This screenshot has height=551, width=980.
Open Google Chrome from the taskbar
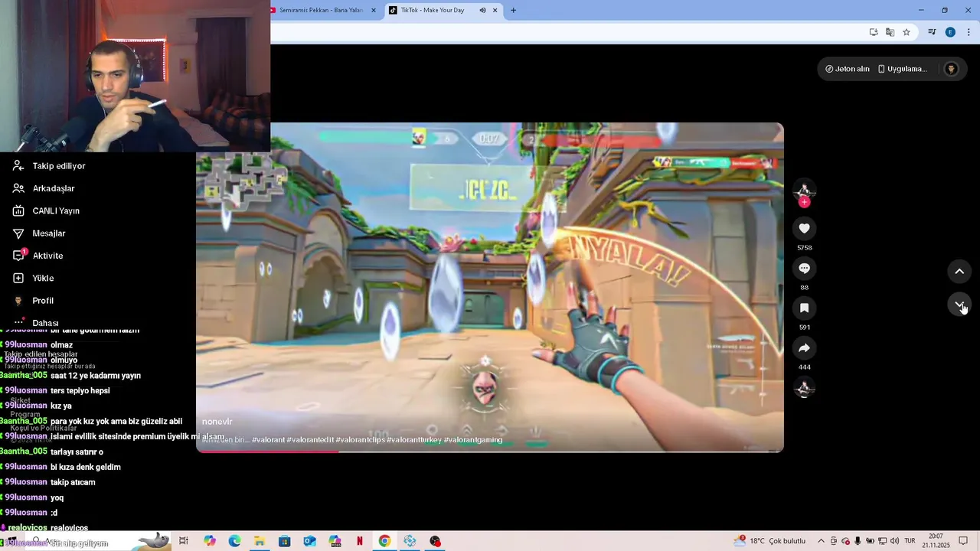tap(384, 541)
